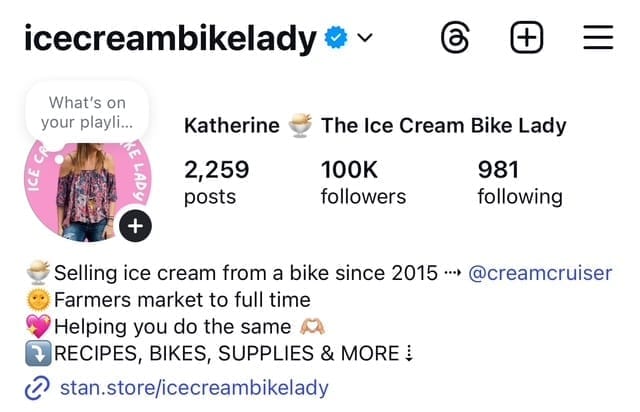Tap the down-arrow emoji before RECIPES
This screenshot has height=412, width=640.
[x=37, y=352]
